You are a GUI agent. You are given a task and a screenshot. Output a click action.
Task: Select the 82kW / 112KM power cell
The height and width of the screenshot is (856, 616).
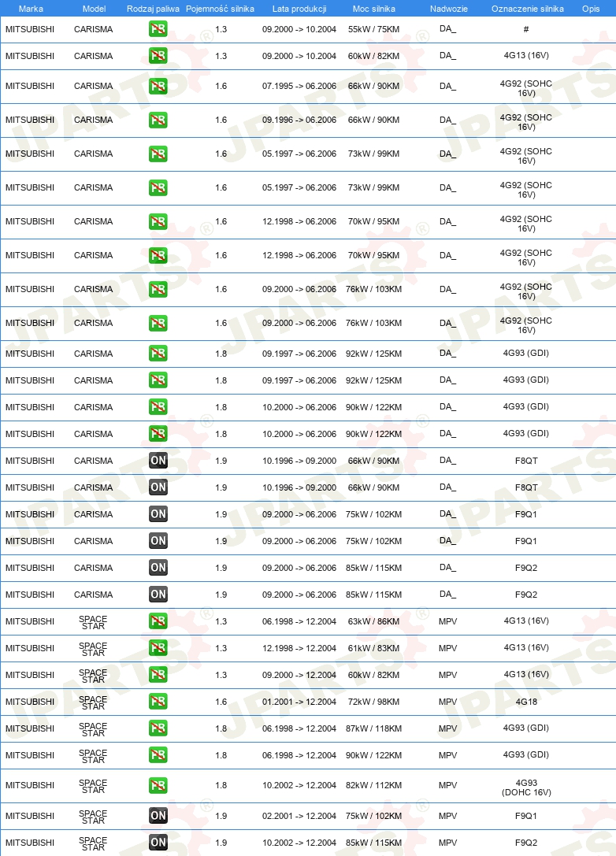pos(373,786)
